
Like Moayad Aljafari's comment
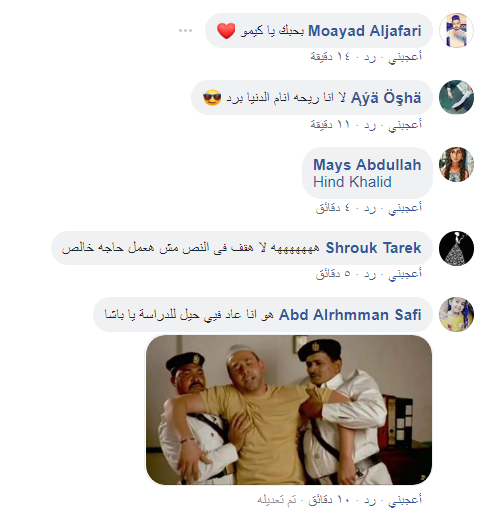coord(405,57)
